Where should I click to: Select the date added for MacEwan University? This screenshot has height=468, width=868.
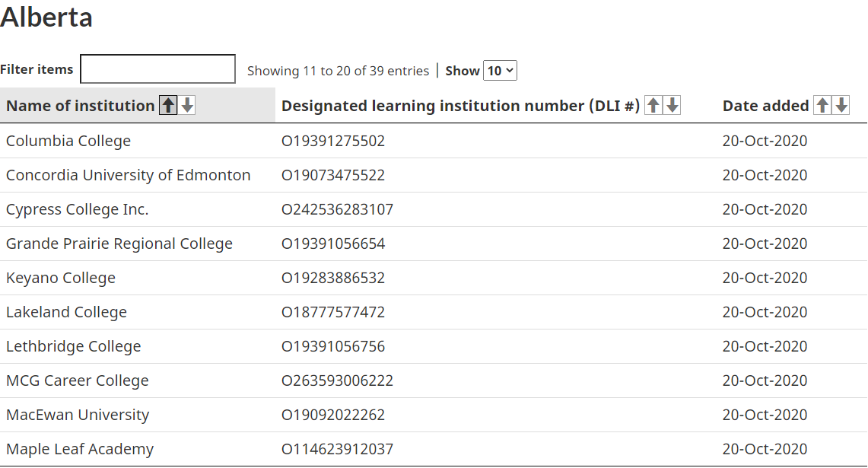coord(765,415)
